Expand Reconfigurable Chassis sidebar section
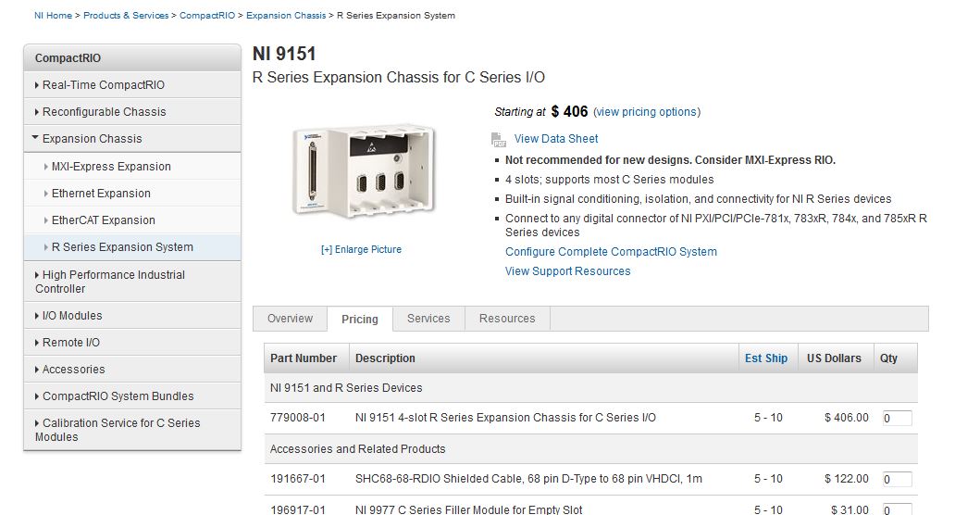 [104, 112]
